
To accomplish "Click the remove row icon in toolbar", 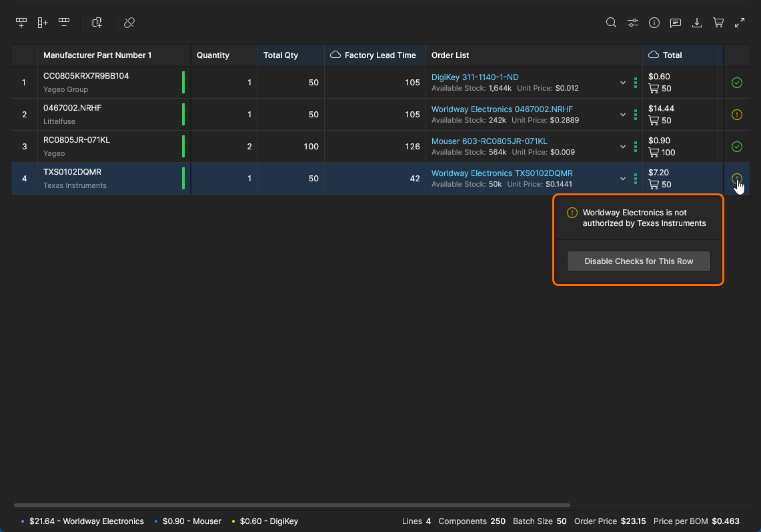I will [x=64, y=23].
